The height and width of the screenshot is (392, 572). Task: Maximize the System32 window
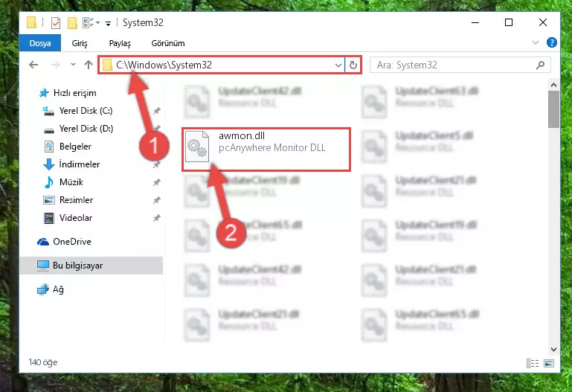coord(509,22)
